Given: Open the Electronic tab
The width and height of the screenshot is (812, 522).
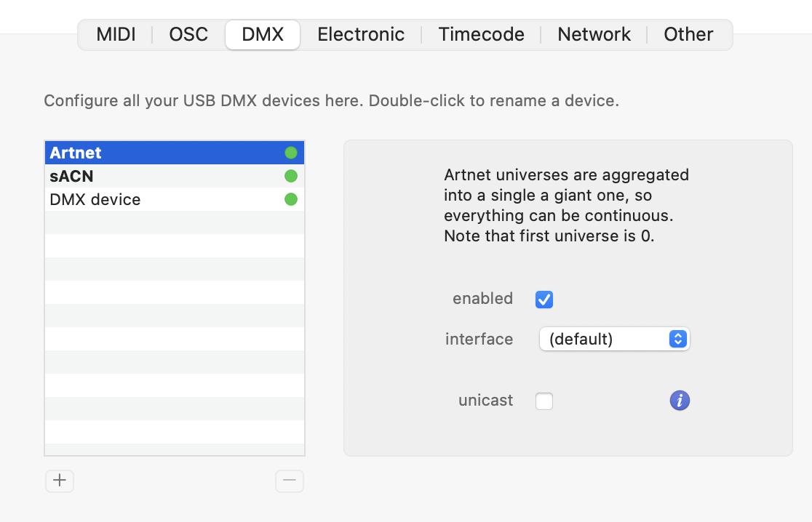Looking at the screenshot, I should [x=361, y=34].
